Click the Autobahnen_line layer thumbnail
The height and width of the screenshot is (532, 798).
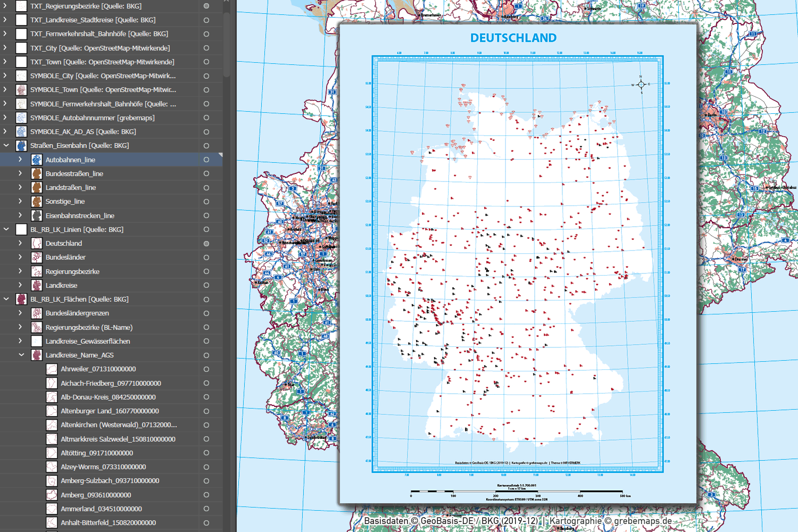coord(36,160)
